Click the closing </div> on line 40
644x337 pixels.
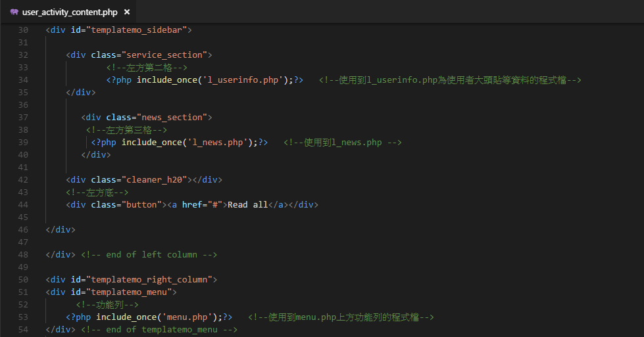(96, 154)
